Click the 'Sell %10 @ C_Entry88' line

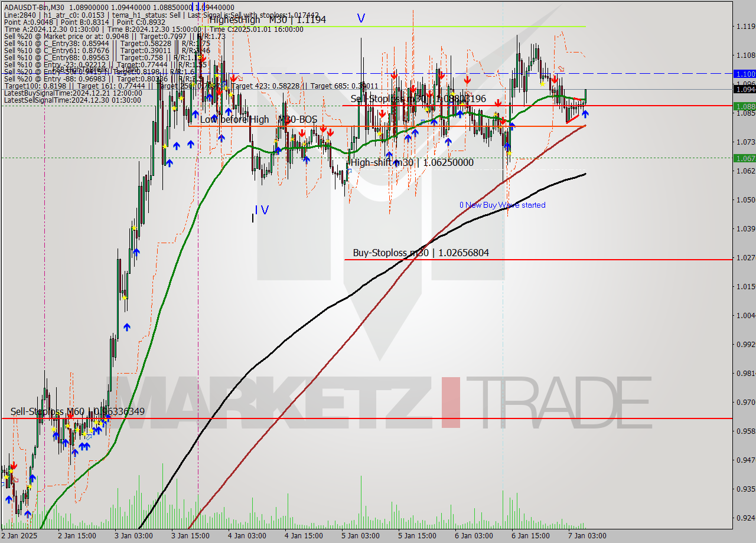[x=105, y=58]
